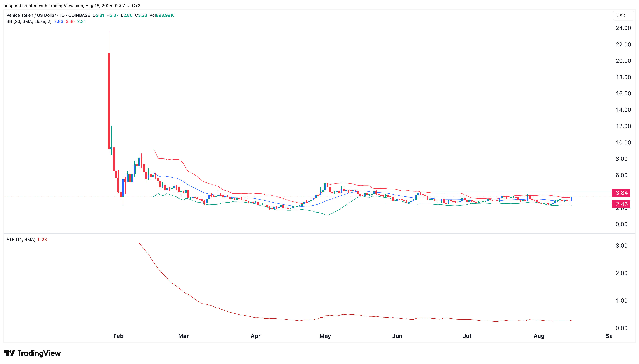639x364 pixels.
Task: Click the 10.00 price axis label
Action: click(623, 143)
